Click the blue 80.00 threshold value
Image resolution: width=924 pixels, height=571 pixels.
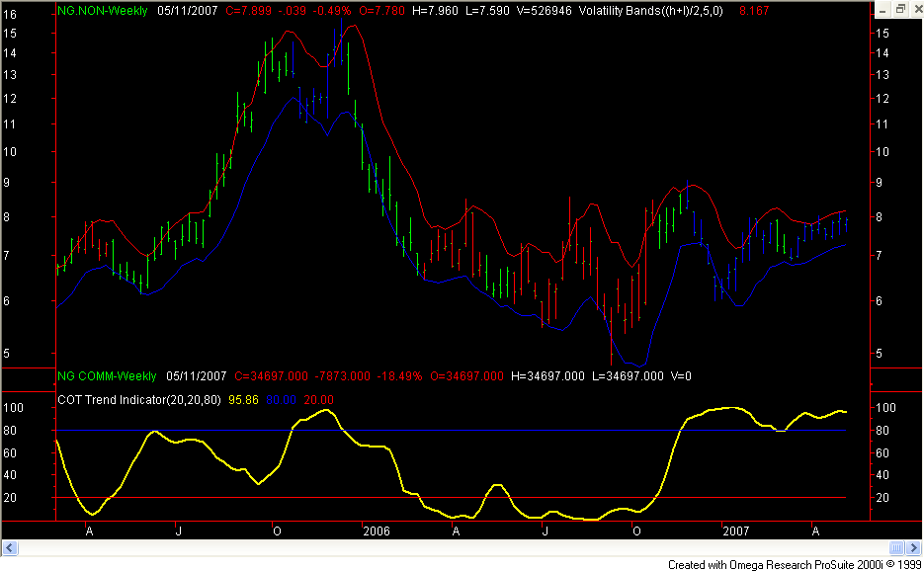click(x=281, y=399)
